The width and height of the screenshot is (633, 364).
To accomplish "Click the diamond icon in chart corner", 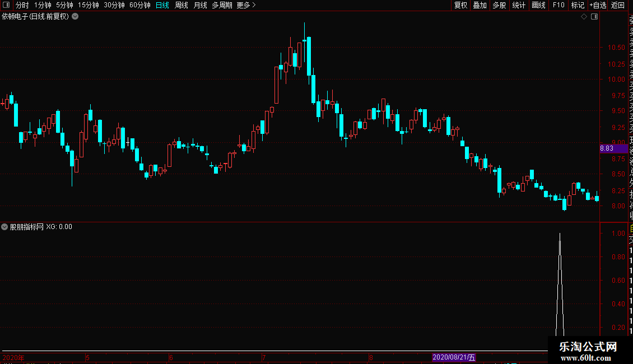I will tap(584, 17).
